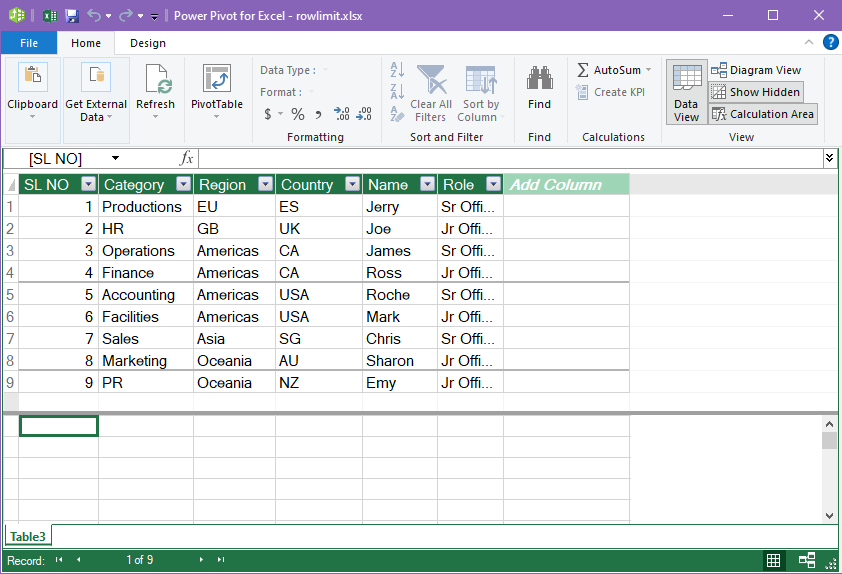Go to previous record button
Image resolution: width=842 pixels, height=574 pixels.
[x=78, y=560]
